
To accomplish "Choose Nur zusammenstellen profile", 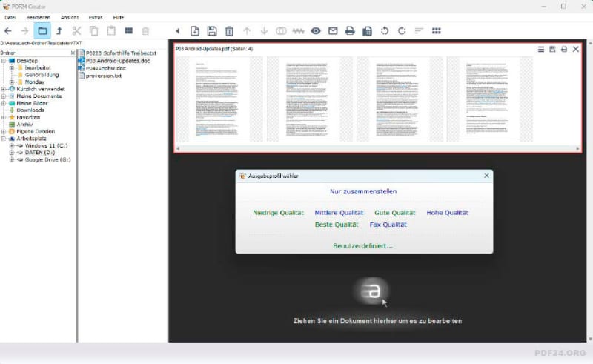I will point(363,191).
